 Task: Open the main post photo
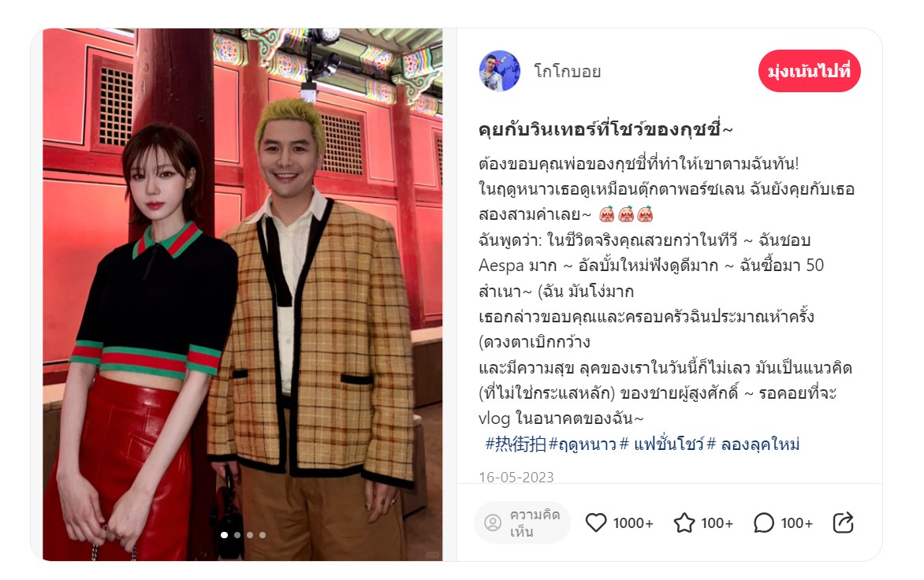tap(242, 295)
